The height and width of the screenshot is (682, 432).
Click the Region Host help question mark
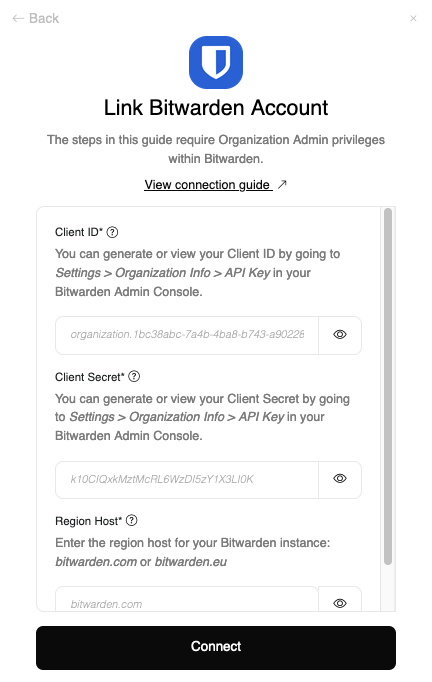[x=131, y=521]
